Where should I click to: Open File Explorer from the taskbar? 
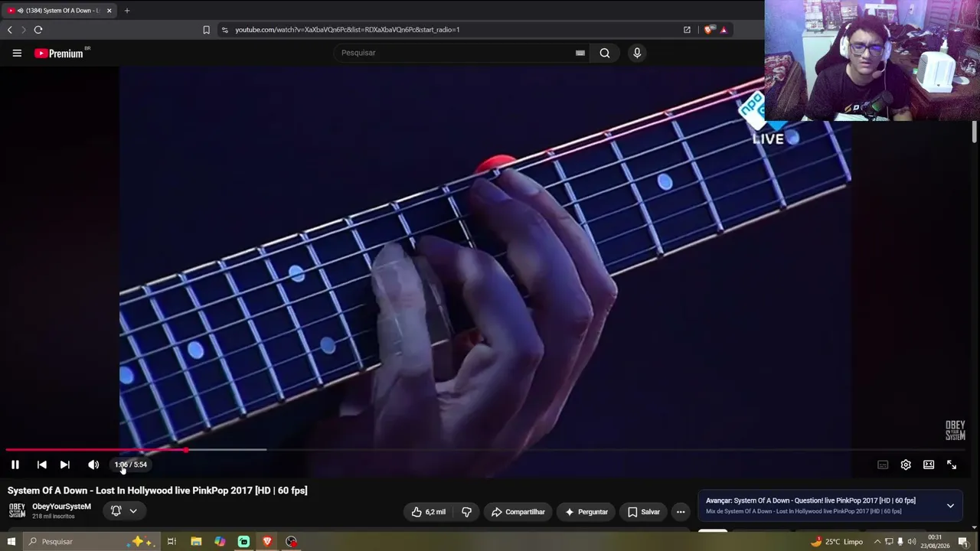pyautogui.click(x=196, y=542)
